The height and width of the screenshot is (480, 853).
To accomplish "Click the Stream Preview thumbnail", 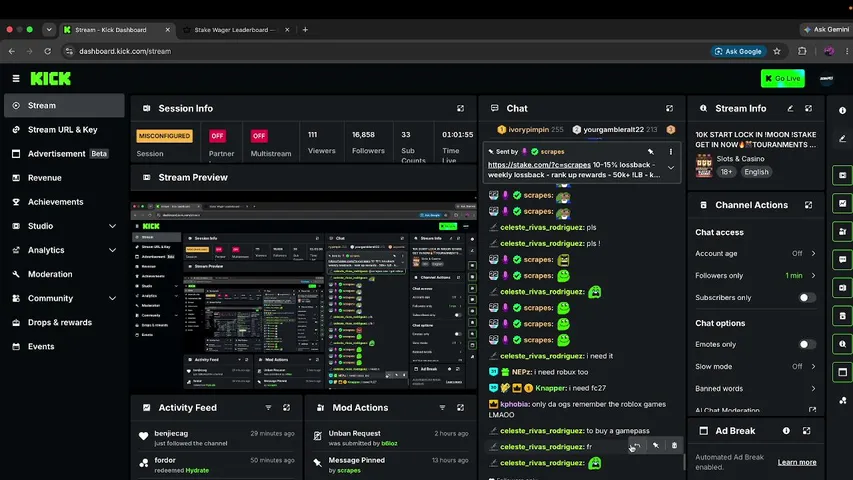I will [304, 296].
